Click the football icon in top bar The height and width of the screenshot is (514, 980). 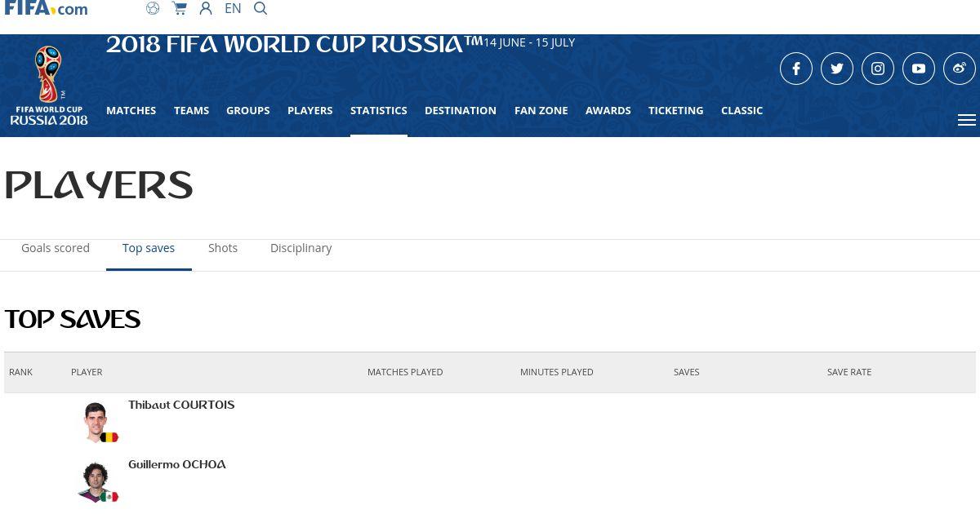153,8
